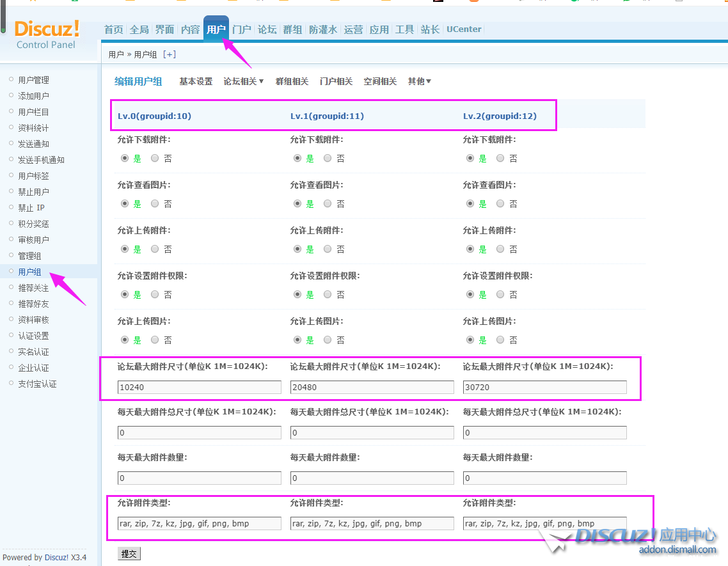Select 是 for 允许查看图片 under Lv.1
Viewport: 728px width, 566px height.
click(x=297, y=204)
